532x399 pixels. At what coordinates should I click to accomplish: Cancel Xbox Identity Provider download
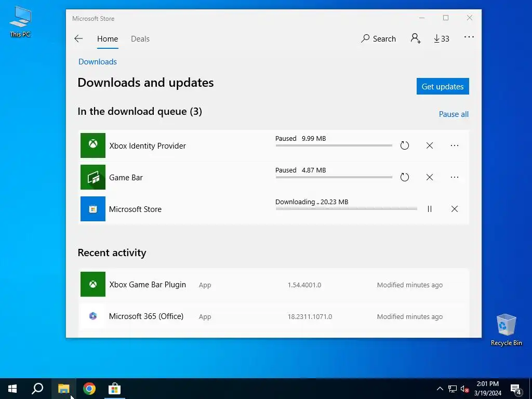tap(430, 145)
